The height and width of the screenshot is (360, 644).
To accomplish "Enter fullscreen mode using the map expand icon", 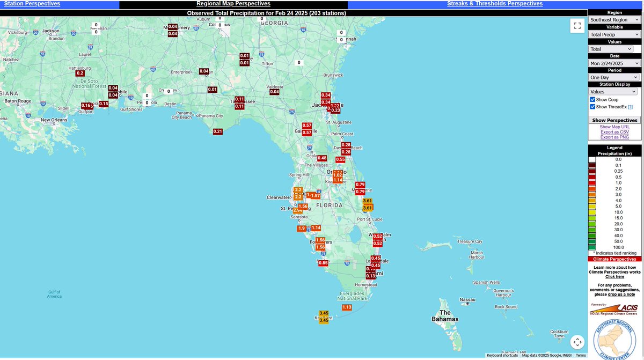I will (577, 26).
